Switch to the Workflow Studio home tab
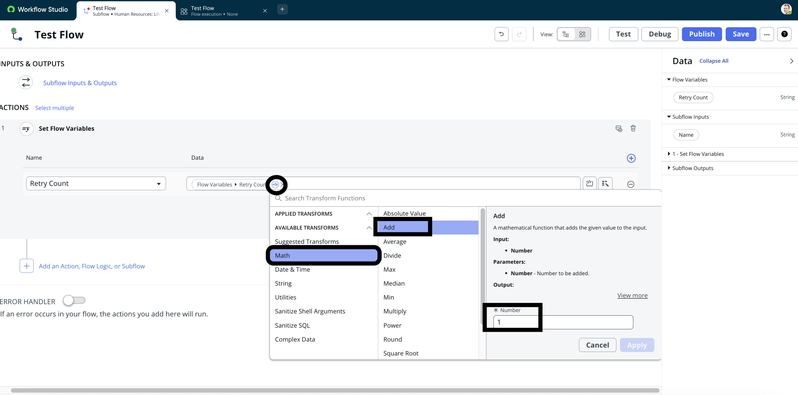 [x=38, y=10]
